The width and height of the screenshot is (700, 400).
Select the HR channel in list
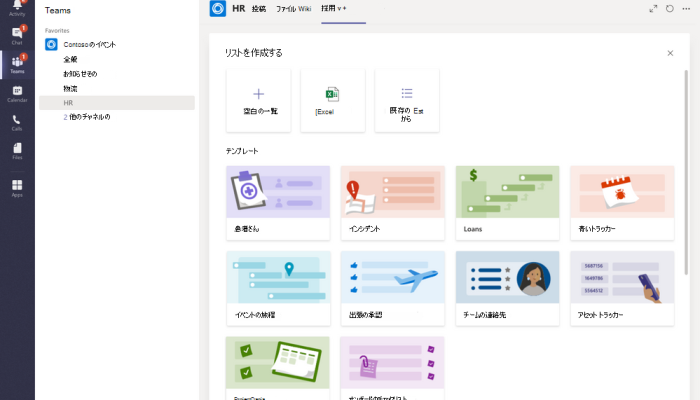[x=117, y=103]
